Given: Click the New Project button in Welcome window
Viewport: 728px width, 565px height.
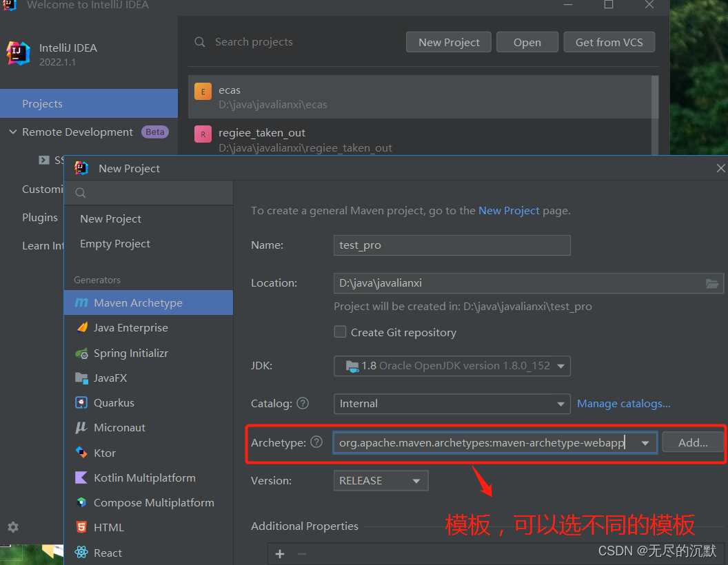Looking at the screenshot, I should pos(449,42).
